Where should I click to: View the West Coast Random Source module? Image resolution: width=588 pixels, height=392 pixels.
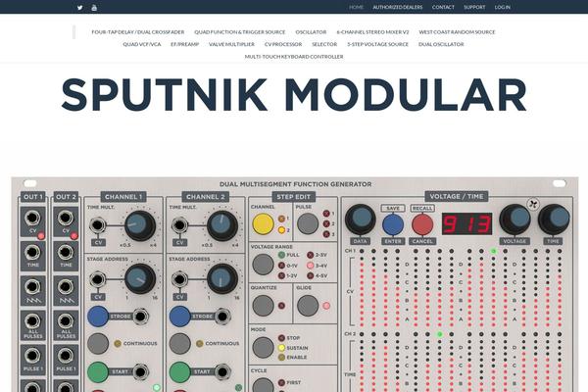coord(457,32)
